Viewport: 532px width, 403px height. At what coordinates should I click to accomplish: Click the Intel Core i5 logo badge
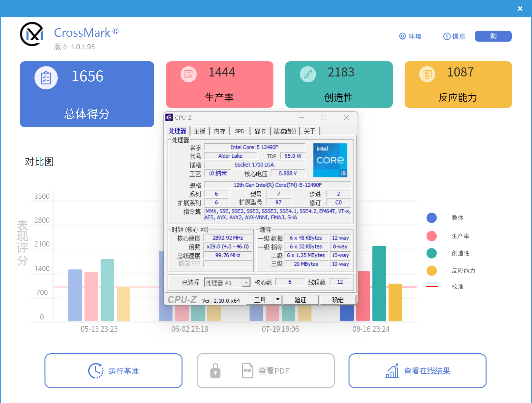330,160
